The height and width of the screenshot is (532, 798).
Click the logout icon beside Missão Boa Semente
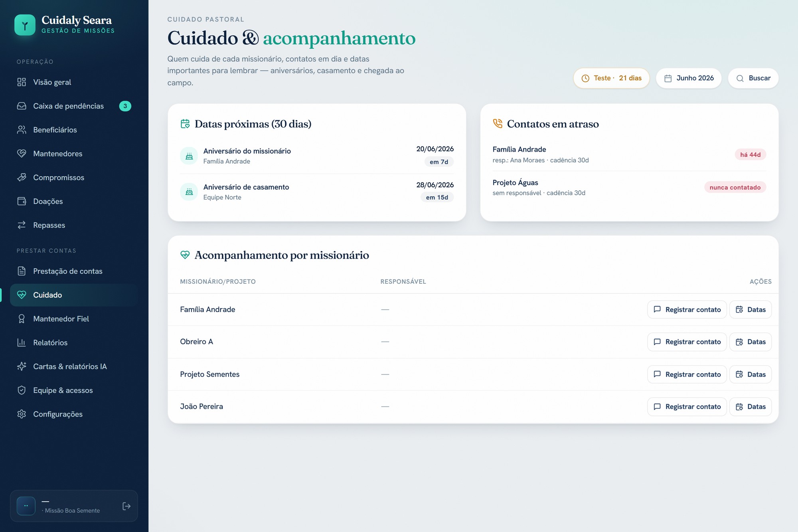(126, 506)
